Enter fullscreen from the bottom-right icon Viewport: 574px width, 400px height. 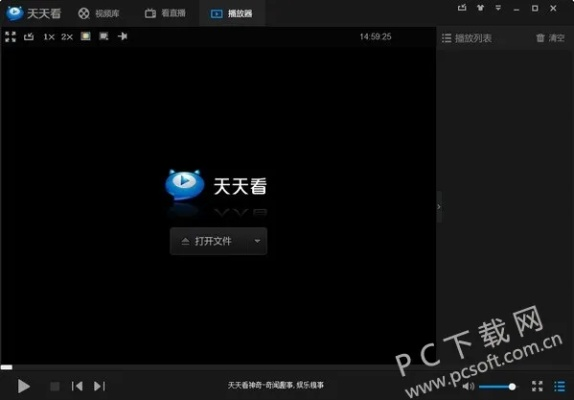(537, 386)
